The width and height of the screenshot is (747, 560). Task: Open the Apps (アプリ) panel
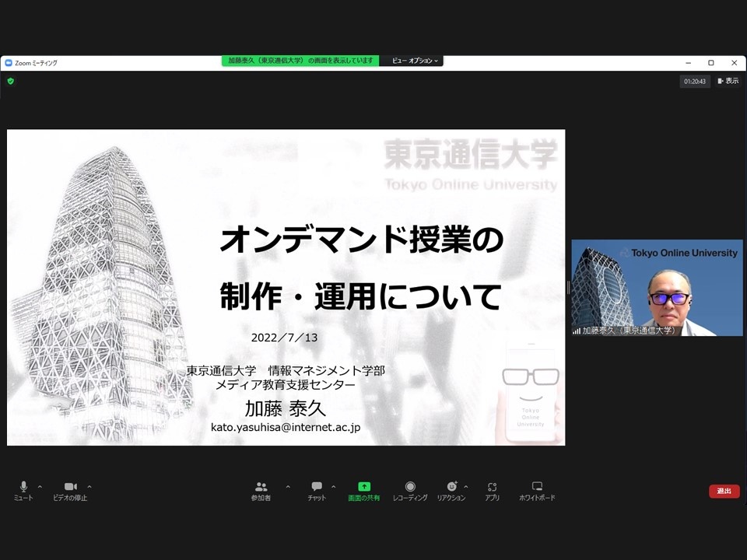pos(492,491)
